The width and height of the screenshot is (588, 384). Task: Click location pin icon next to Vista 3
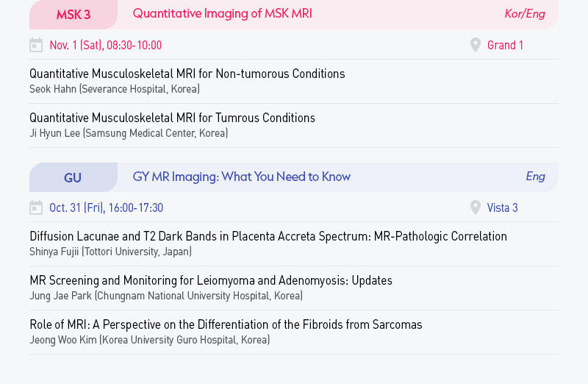[476, 207]
